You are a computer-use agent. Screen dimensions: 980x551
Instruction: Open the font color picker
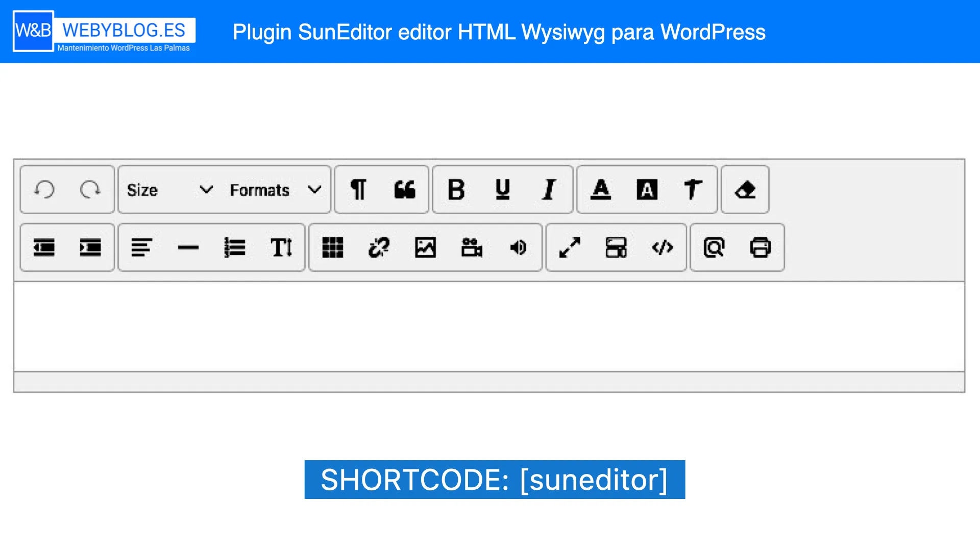(x=601, y=189)
